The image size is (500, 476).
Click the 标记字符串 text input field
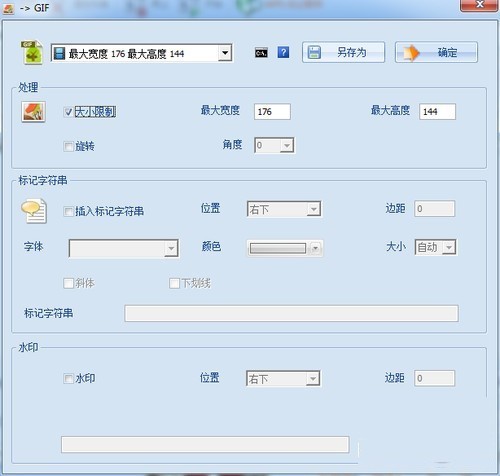point(292,313)
